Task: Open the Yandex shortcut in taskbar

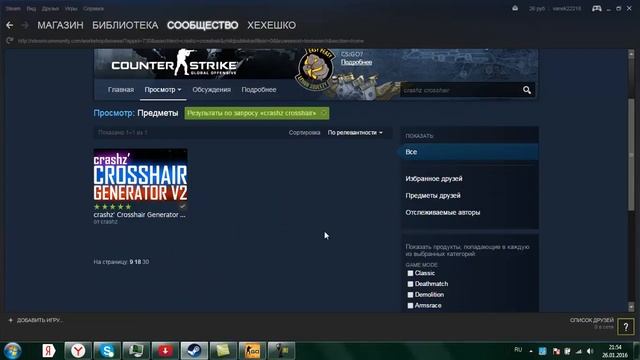Action: pyautogui.click(x=49, y=351)
